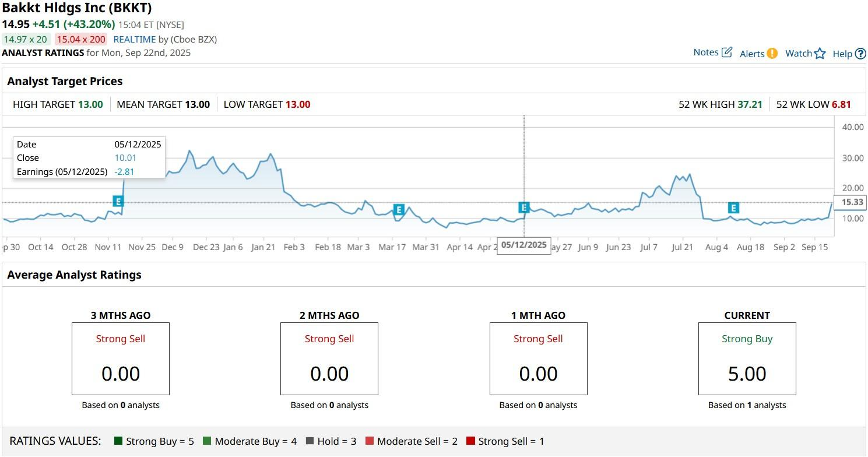The image size is (868, 457).
Task: Select the CURRENT Strong Buy rating box
Action: (747, 358)
